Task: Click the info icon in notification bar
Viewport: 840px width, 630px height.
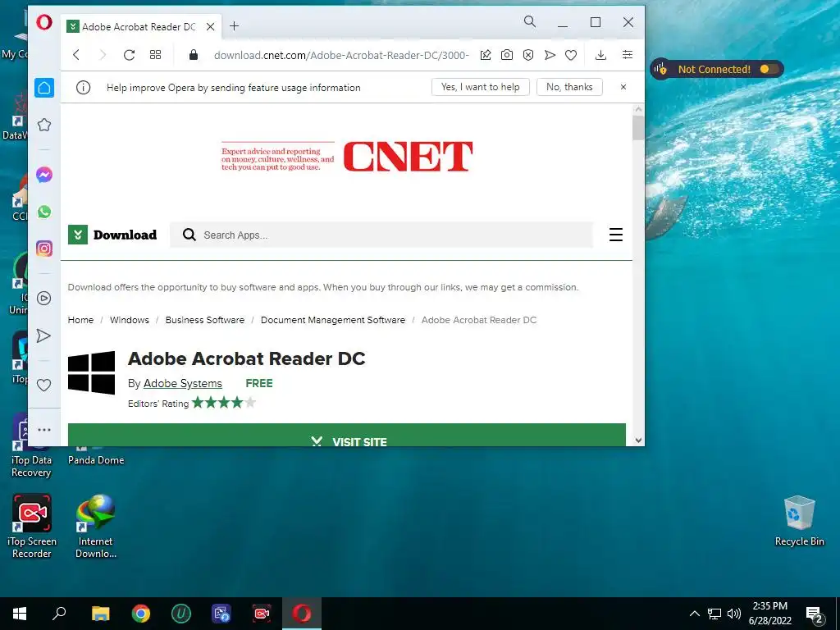Action: coord(83,87)
